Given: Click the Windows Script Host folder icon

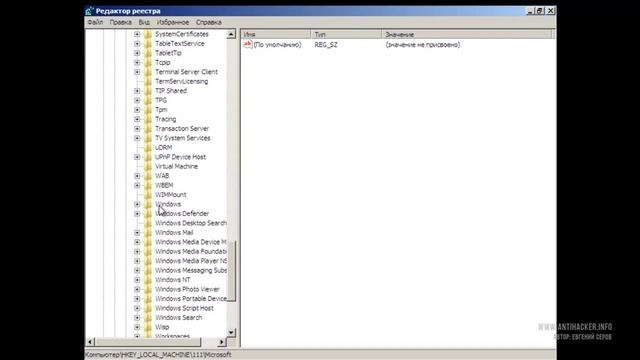Looking at the screenshot, I should (x=148, y=308).
